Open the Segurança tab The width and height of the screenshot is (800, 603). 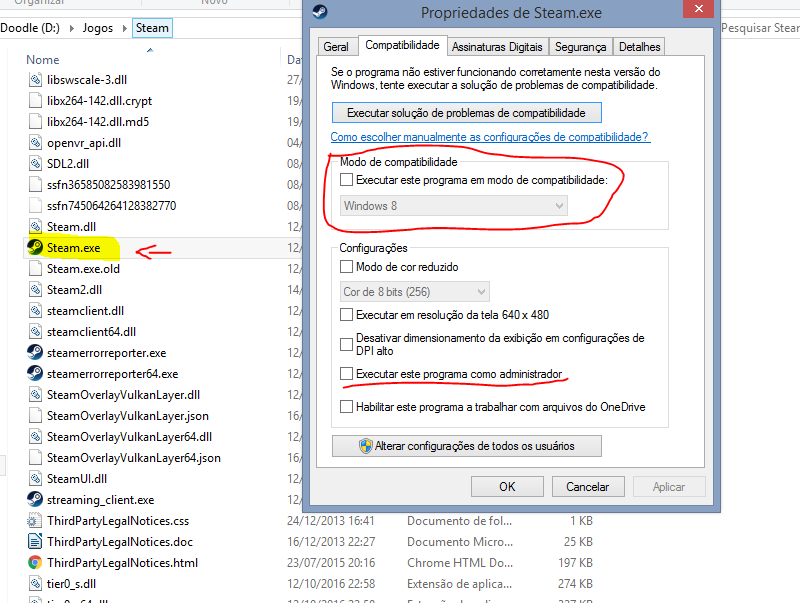pyautogui.click(x=581, y=47)
